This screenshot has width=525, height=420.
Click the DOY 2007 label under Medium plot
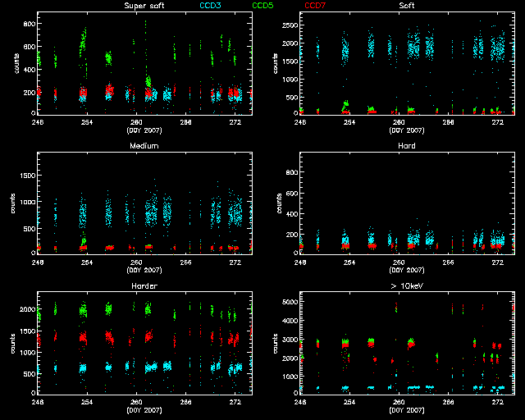(144, 270)
